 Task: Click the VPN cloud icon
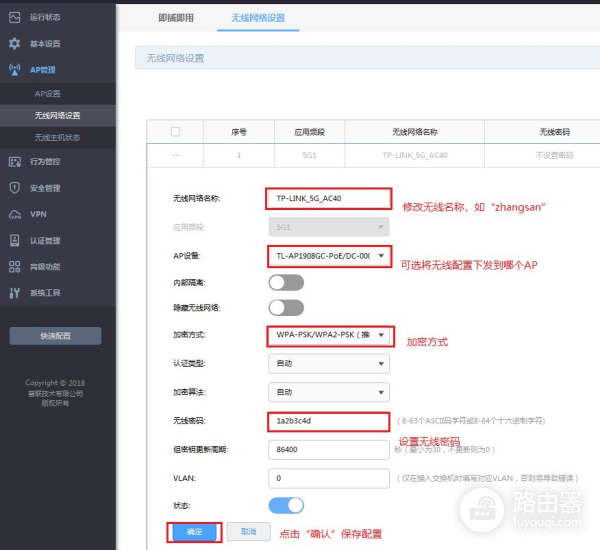point(15,214)
